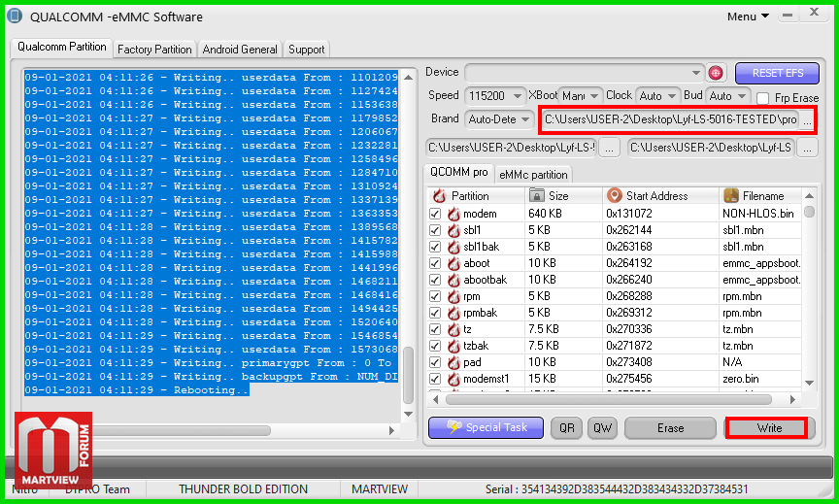Toggle the modem partition checkbox
Screen dimensions: 839x504
pos(435,214)
